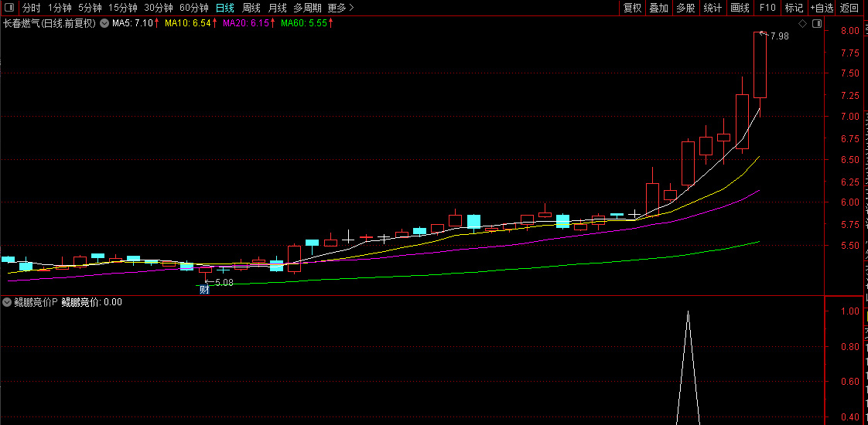Select the magenta MA20 indicator label
Screen dimensions: 868x425
pyautogui.click(x=245, y=23)
